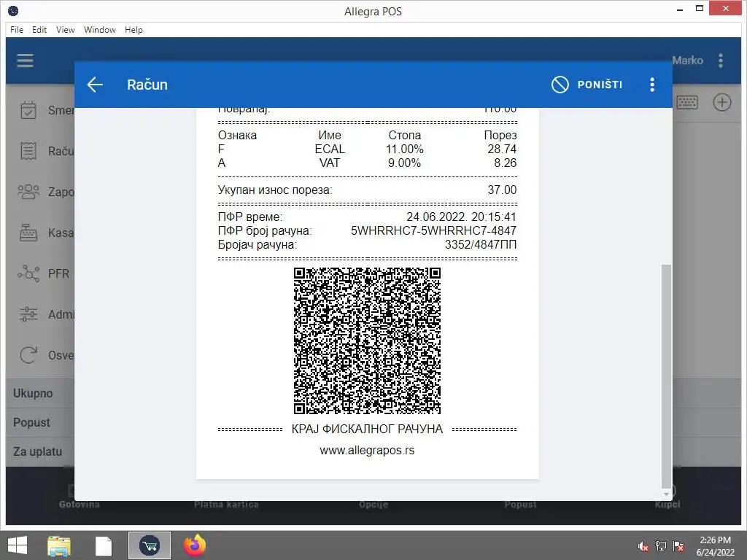Viewport: 747px width, 560px height.
Task: Go back with the arrow in Račun header
Action: tap(95, 85)
